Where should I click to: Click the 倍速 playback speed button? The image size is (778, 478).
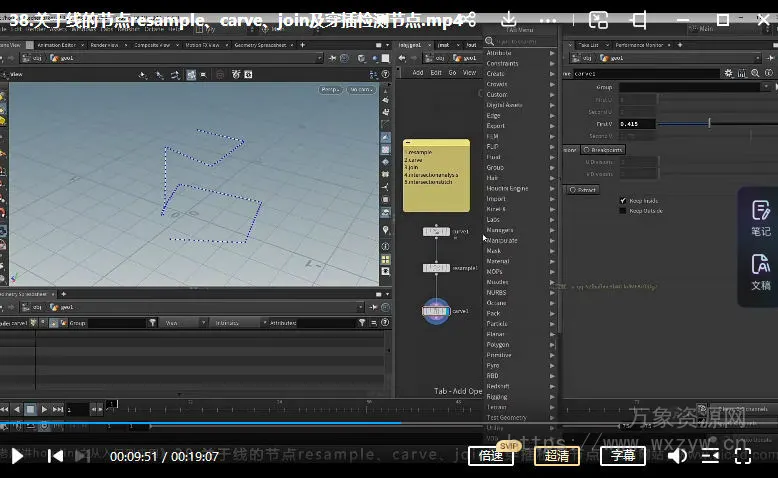[x=492, y=456]
